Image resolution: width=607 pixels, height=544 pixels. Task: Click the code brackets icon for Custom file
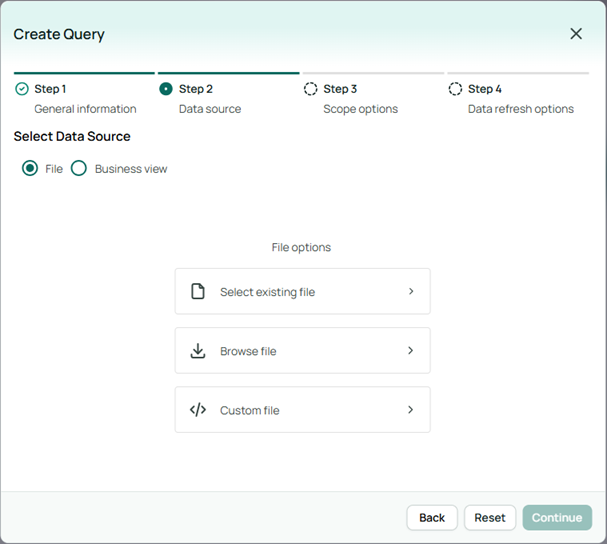(198, 410)
